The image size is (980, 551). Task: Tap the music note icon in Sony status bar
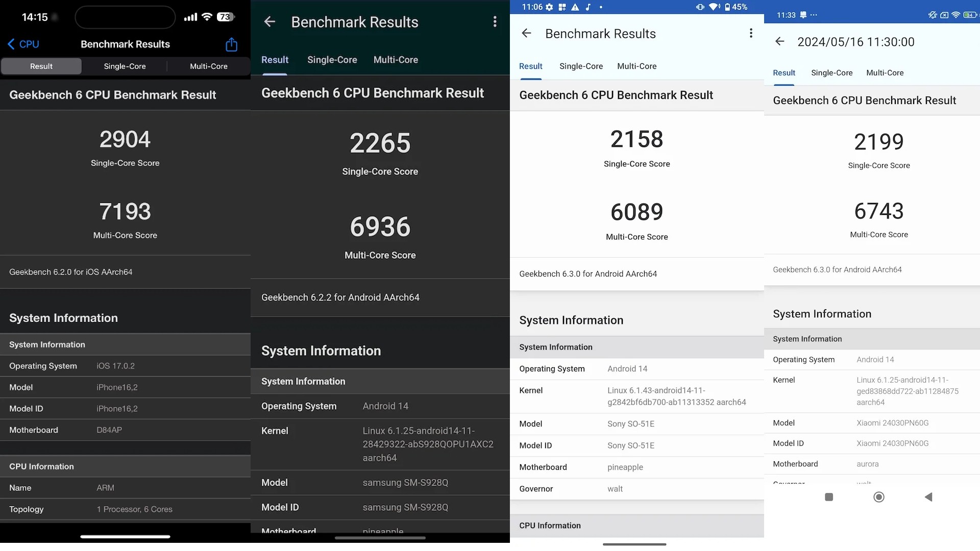588,7
